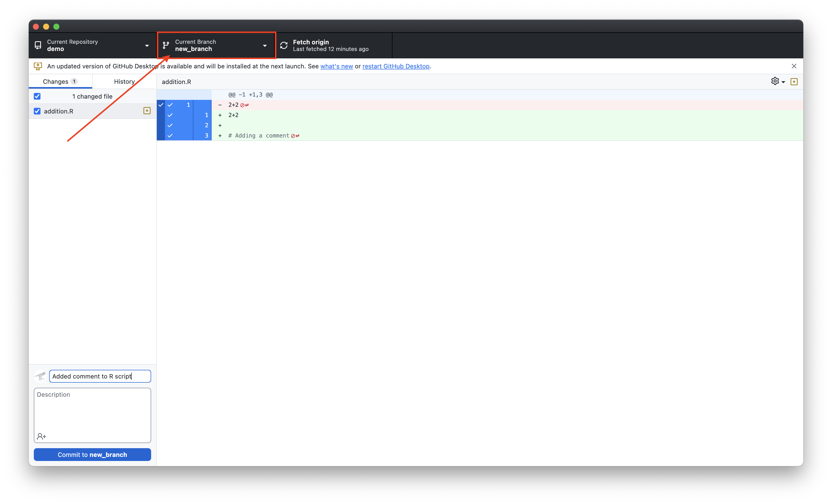
Task: Open diff settings gear icon
Action: [775, 81]
